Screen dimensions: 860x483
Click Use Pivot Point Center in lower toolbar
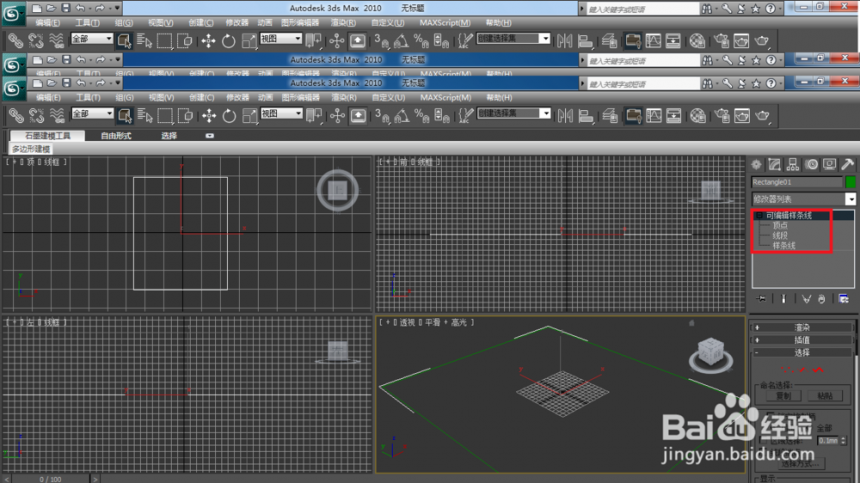314,116
